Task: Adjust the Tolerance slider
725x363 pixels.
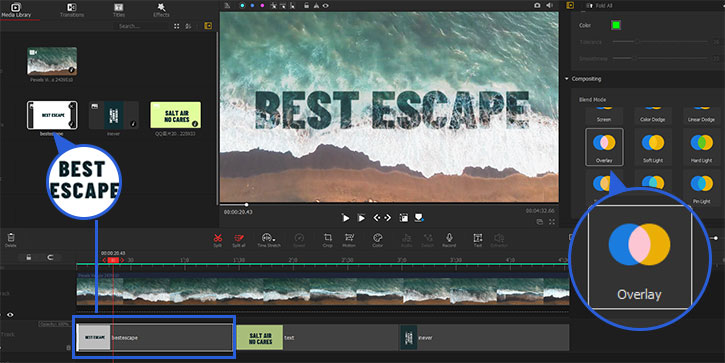Action: click(x=660, y=42)
